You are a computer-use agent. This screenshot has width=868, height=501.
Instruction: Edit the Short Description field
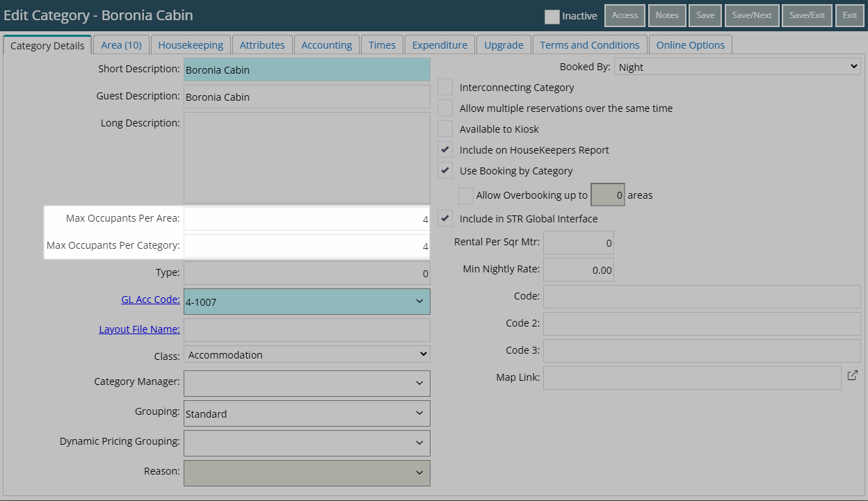coord(307,69)
